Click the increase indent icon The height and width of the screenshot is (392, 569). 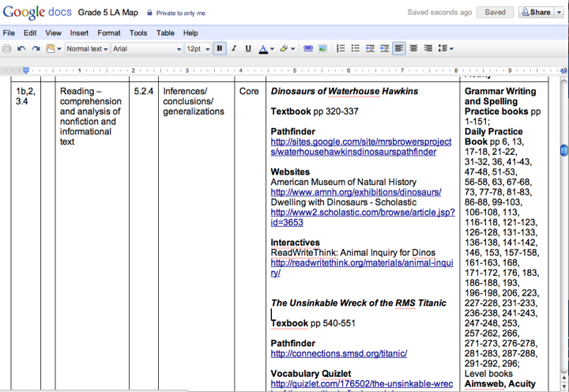(385, 48)
